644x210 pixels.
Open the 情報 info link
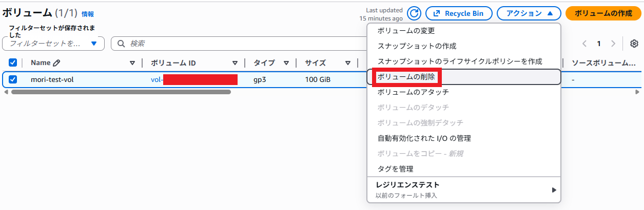tap(88, 14)
